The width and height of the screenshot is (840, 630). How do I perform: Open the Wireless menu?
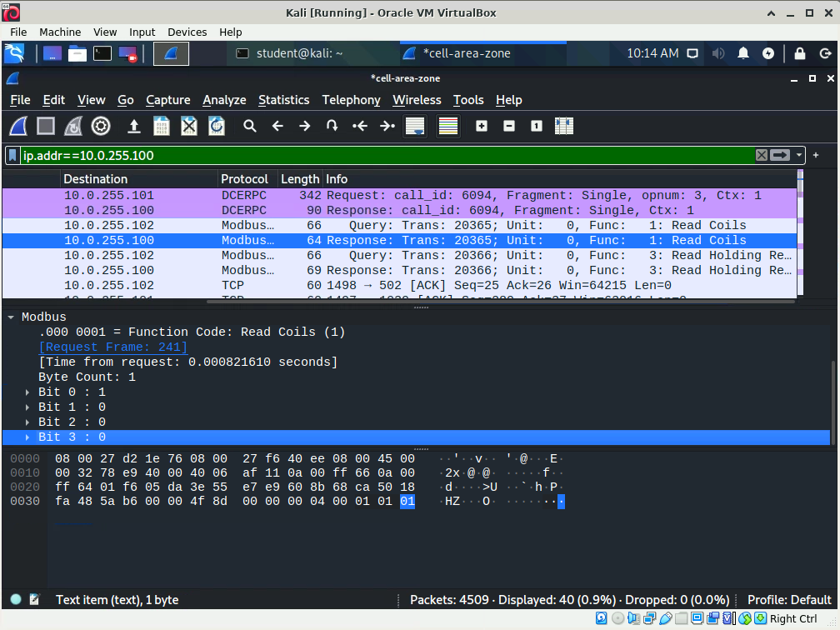pyautogui.click(x=417, y=100)
